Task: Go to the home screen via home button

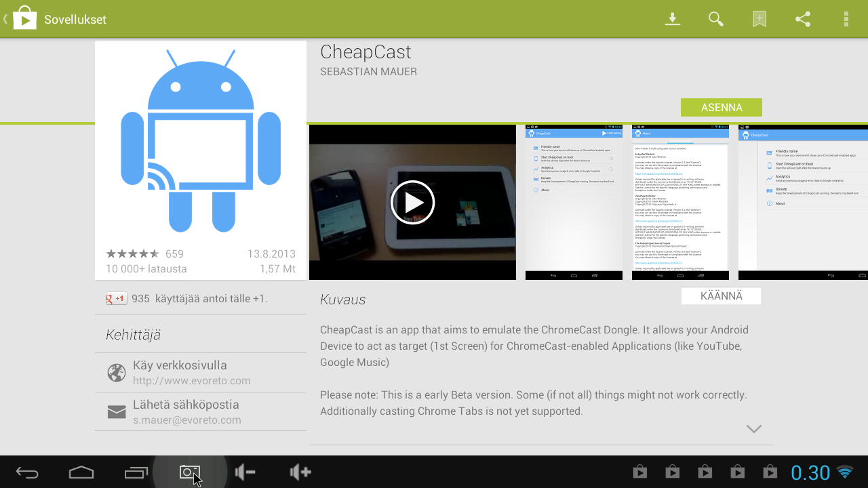Action: (81, 472)
